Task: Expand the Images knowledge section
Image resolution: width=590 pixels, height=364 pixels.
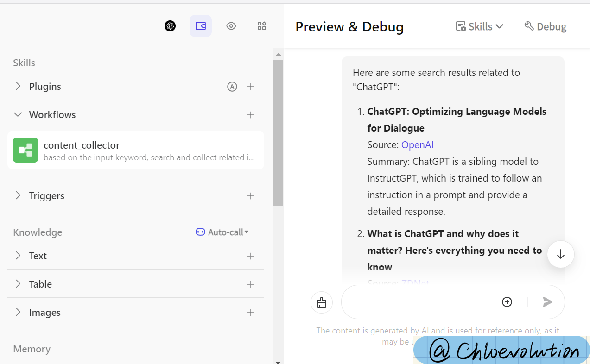Action: click(18, 312)
